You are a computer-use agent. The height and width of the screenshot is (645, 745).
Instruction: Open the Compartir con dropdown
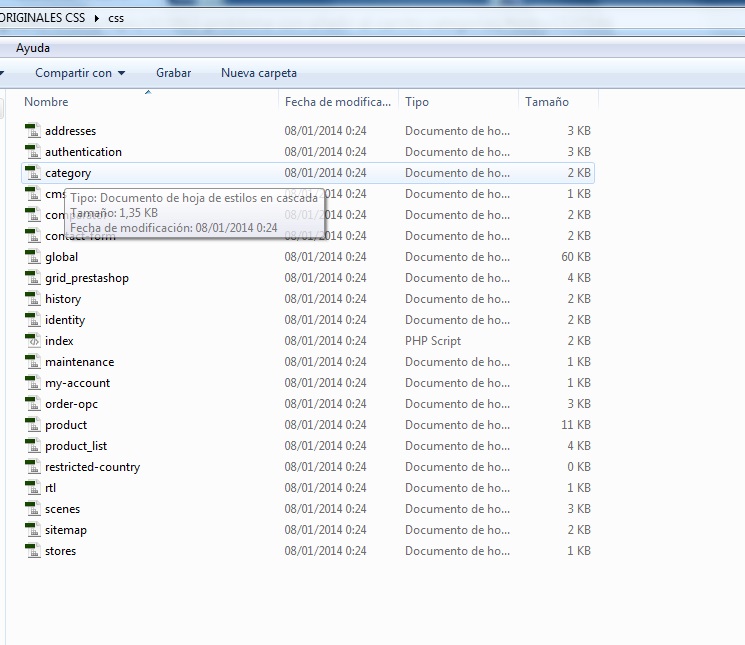point(80,73)
